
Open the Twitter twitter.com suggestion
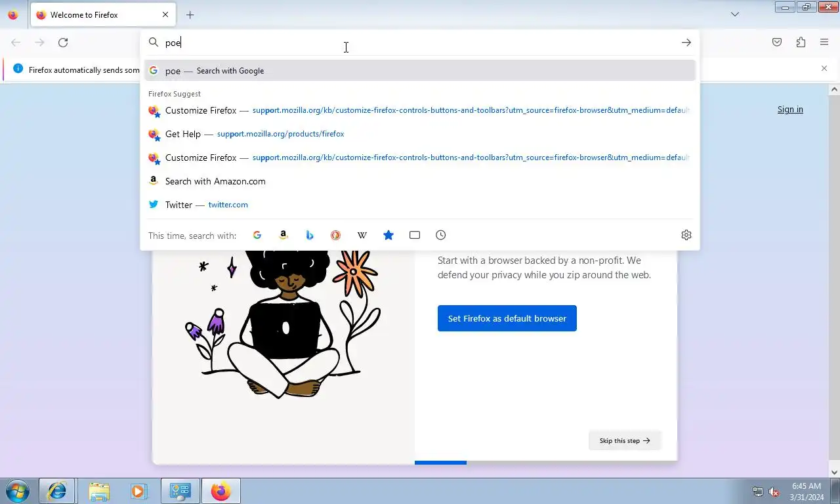point(420,205)
